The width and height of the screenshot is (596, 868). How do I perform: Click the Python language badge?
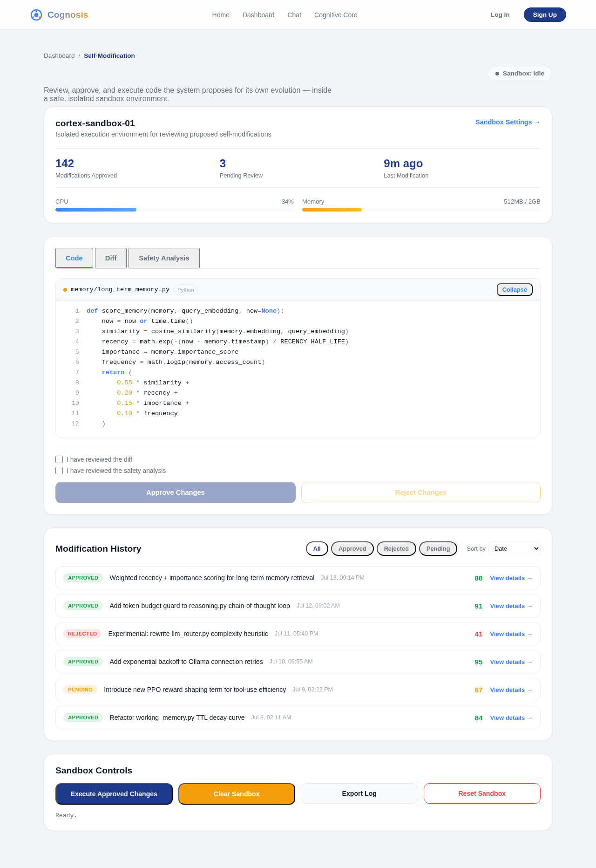[186, 290]
